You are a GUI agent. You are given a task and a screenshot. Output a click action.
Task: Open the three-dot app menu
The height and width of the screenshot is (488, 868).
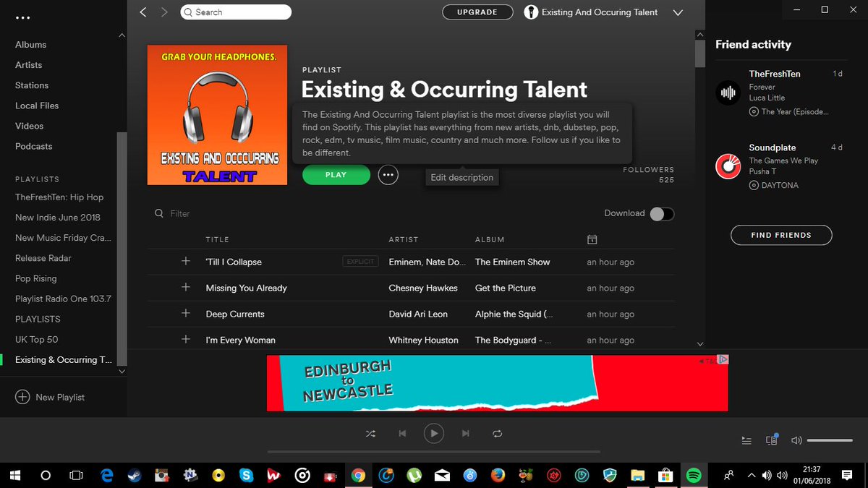coord(22,17)
